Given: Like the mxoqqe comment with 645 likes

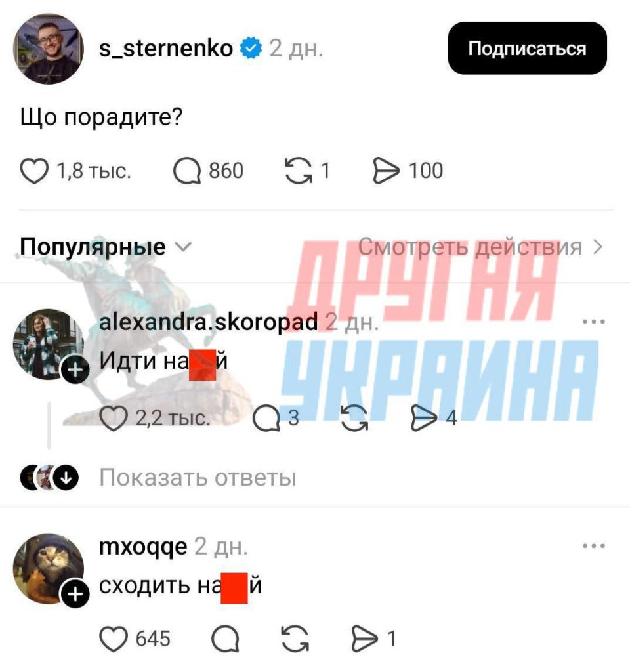Looking at the screenshot, I should point(114,639).
